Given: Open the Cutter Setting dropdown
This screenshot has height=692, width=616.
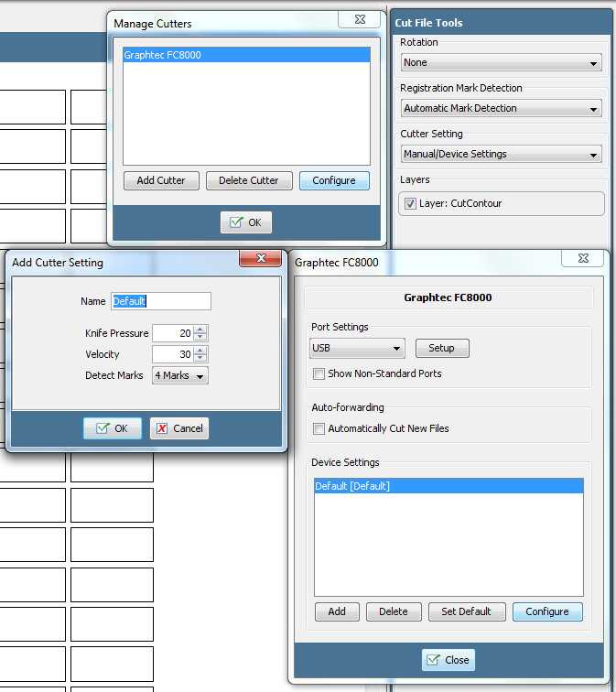Looking at the screenshot, I should [502, 154].
